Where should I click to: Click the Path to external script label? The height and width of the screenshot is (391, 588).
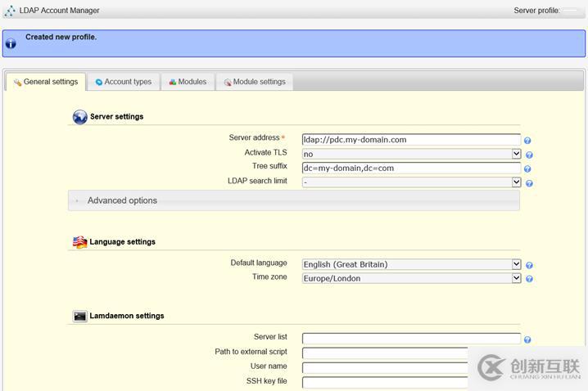pyautogui.click(x=251, y=352)
